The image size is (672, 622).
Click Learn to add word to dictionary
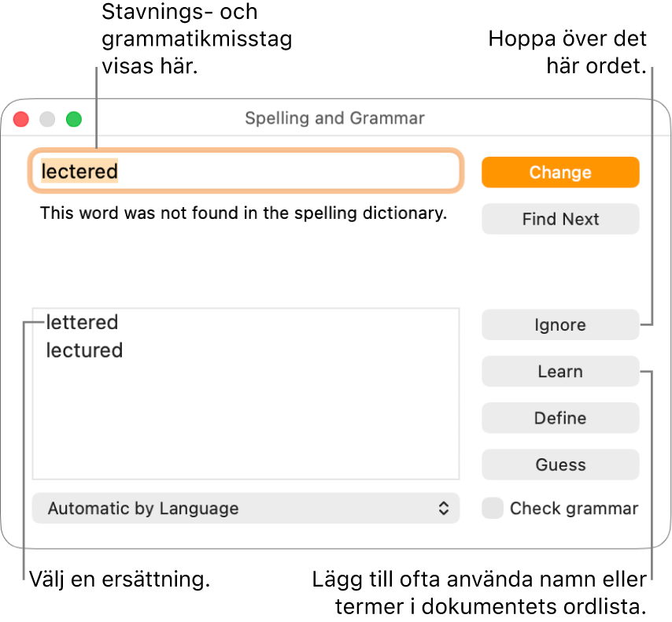pos(560,371)
